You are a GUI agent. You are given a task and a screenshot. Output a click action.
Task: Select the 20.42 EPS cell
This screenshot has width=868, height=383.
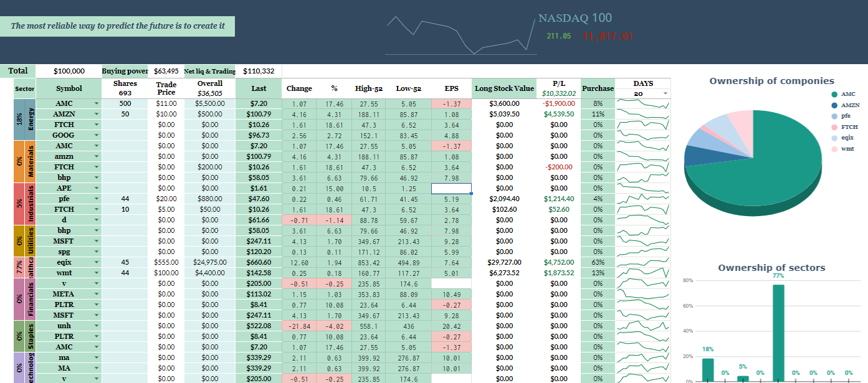[451, 326]
